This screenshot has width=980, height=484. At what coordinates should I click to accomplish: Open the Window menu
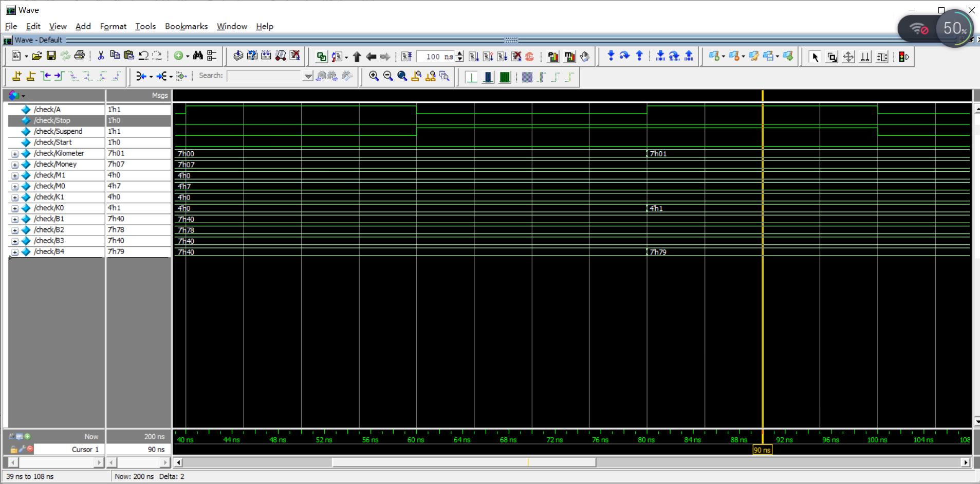(232, 26)
